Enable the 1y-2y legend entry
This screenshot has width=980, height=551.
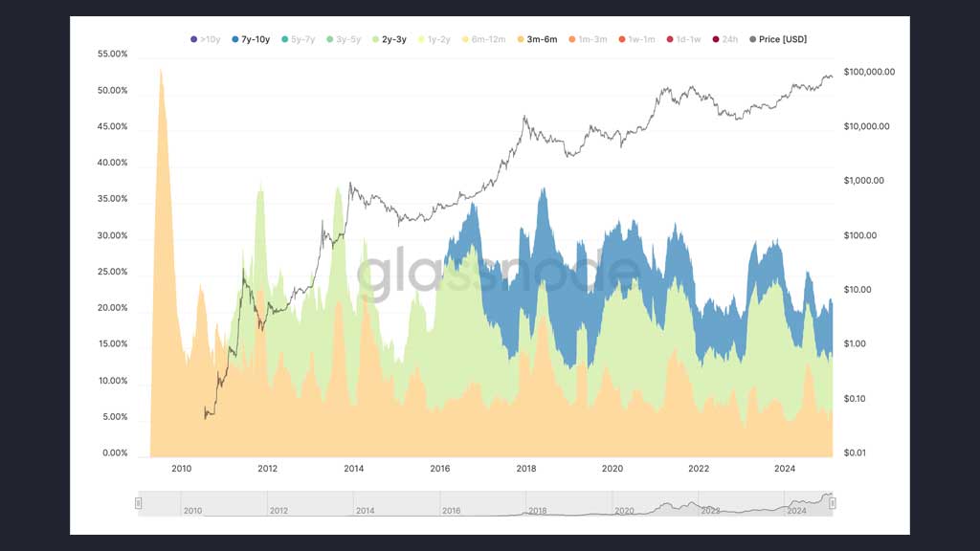[434, 39]
